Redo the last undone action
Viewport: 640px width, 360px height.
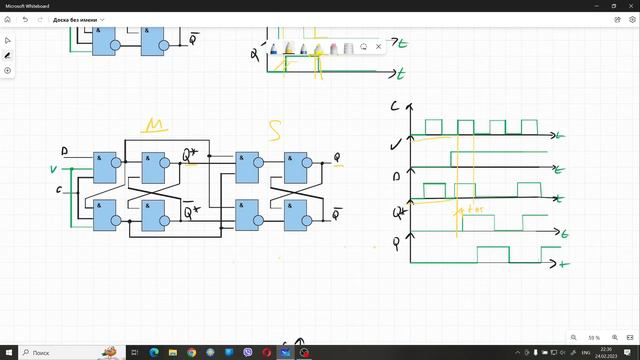40,20
